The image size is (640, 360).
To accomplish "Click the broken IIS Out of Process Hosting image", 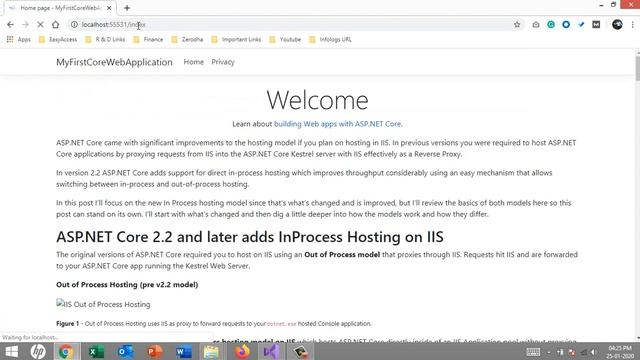I will click(x=103, y=304).
